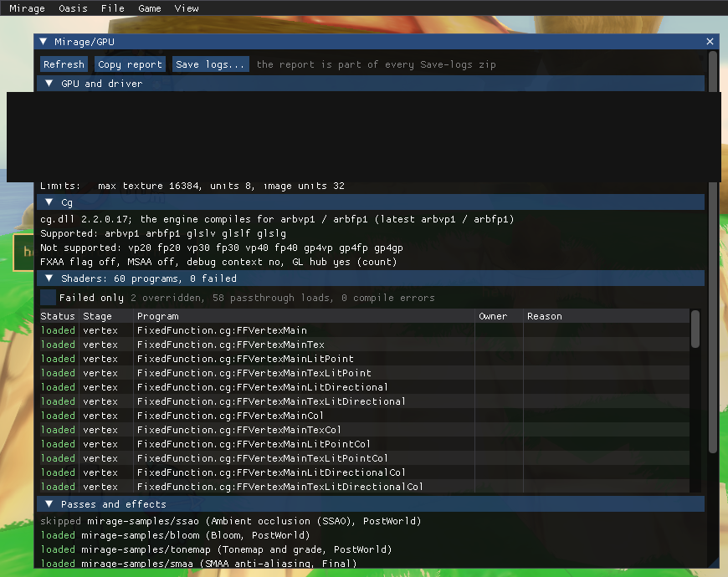Click the 'cg.dll 2.2.0.17' info line
Screen dimensions: 728x577
point(277,219)
